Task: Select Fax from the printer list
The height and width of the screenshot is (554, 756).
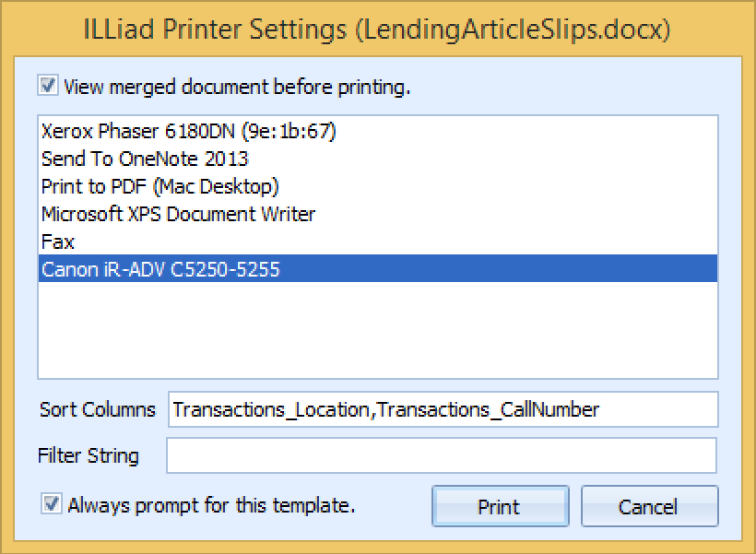Action: coord(57,242)
